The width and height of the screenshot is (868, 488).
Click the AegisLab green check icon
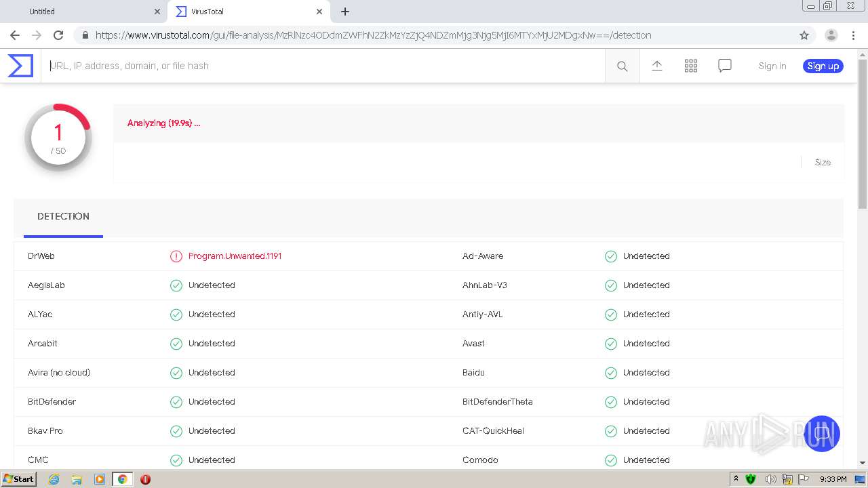(176, 285)
